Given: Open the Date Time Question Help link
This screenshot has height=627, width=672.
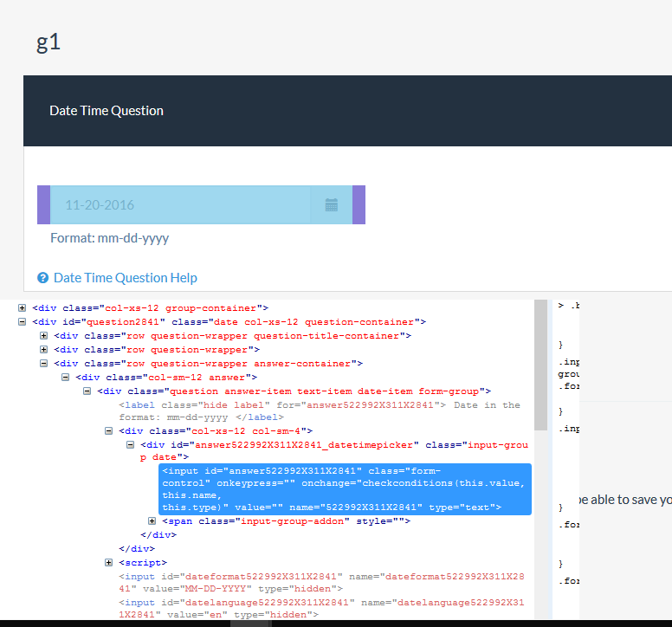Looking at the screenshot, I should 125,278.
